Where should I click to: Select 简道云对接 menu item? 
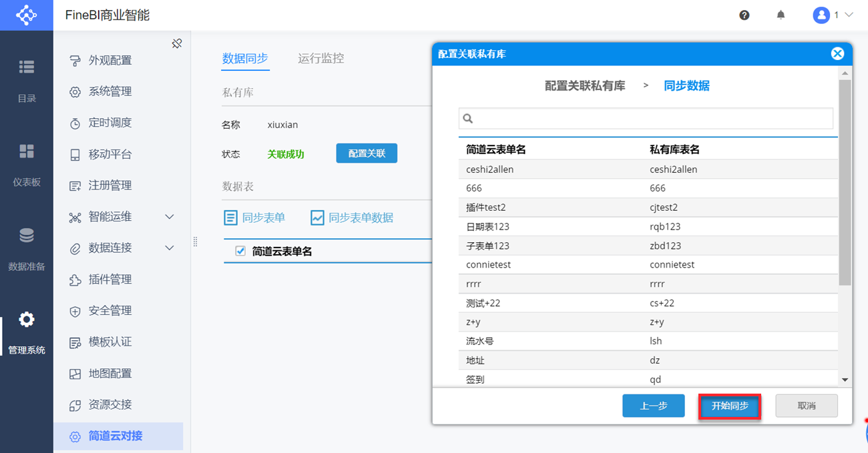point(118,436)
